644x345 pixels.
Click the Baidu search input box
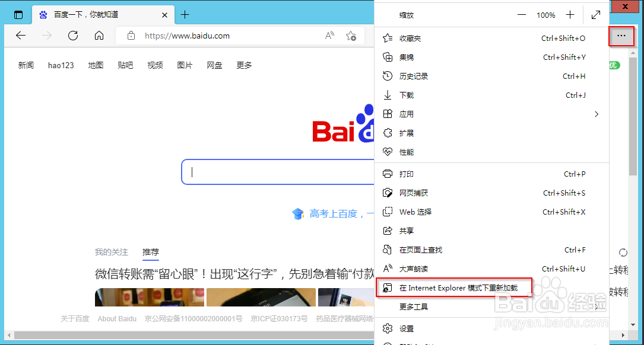(x=278, y=172)
